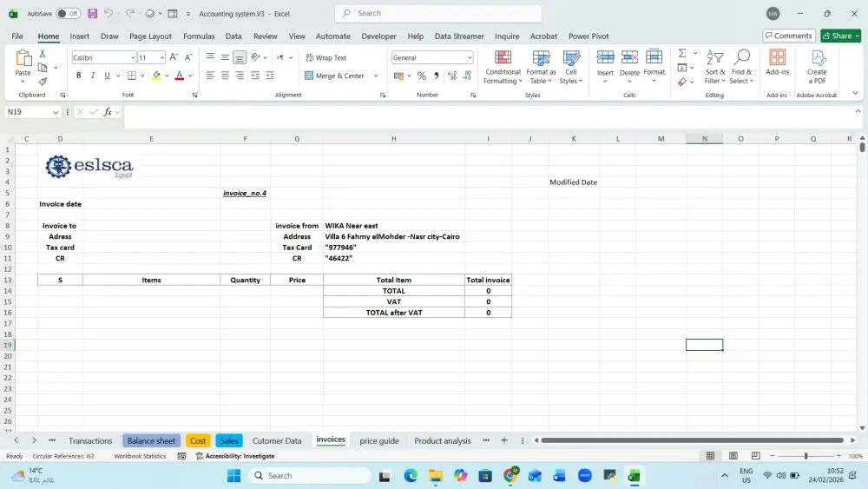Switch to the Balance sheet tab

coord(151,441)
